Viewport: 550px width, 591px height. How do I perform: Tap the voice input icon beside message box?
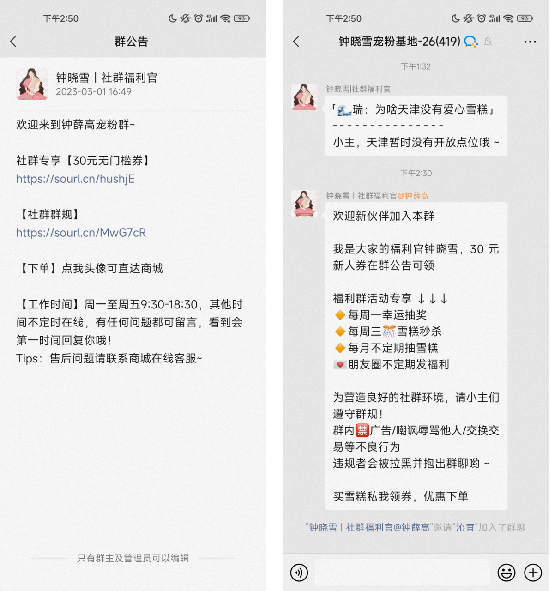tap(299, 573)
